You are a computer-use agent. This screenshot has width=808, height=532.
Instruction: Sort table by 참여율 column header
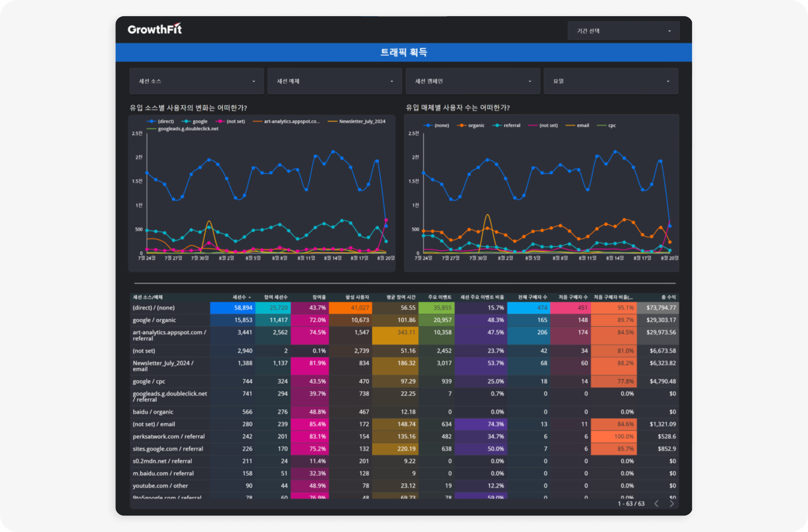coord(319,297)
